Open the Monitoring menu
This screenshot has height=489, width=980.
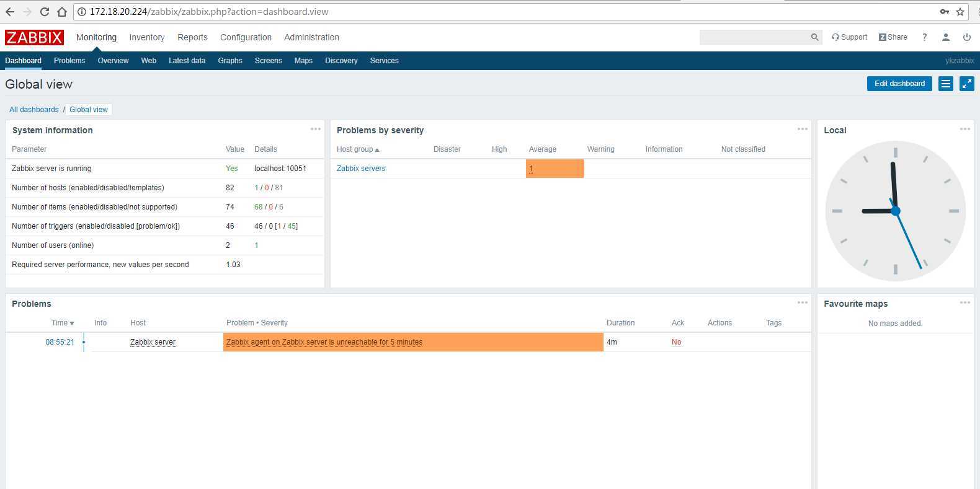[96, 37]
